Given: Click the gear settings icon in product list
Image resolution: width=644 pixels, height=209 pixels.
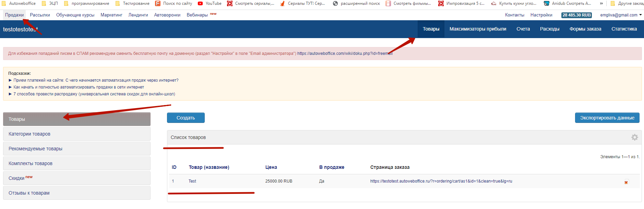Looking at the screenshot, I should [634, 137].
